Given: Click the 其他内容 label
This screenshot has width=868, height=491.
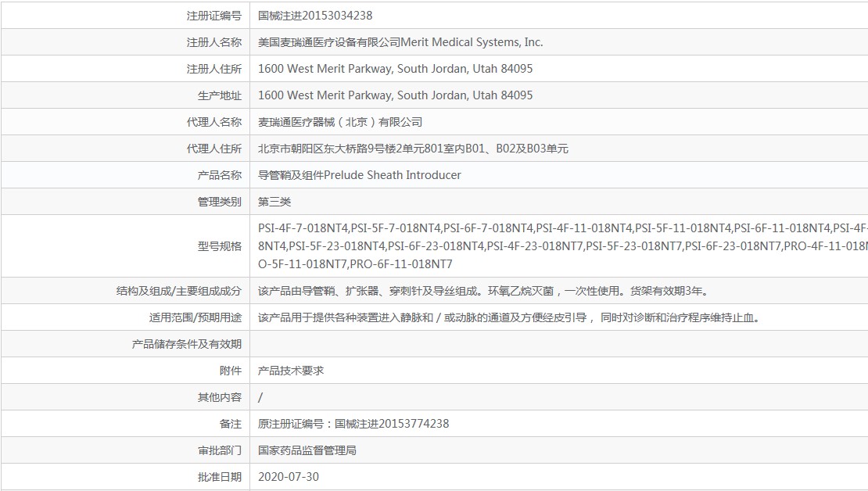Looking at the screenshot, I should point(220,397).
